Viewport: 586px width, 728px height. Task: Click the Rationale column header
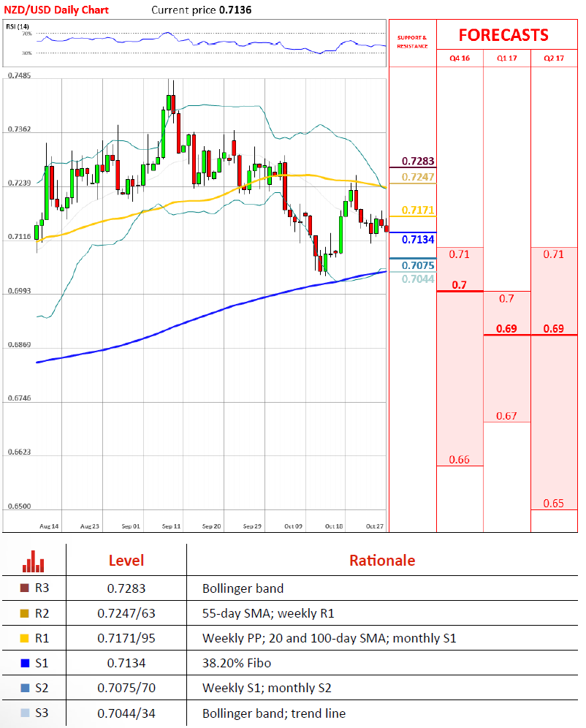(382, 561)
